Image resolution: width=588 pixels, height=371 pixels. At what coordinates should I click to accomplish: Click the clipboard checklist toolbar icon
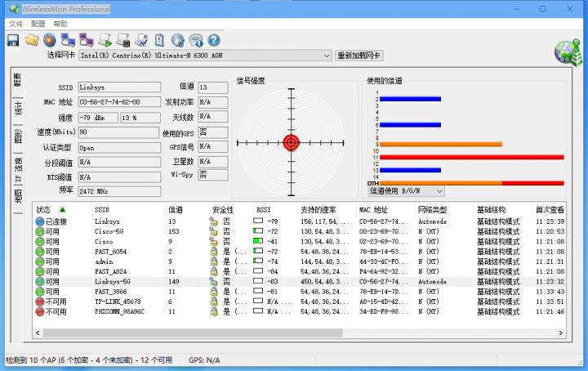[x=159, y=40]
